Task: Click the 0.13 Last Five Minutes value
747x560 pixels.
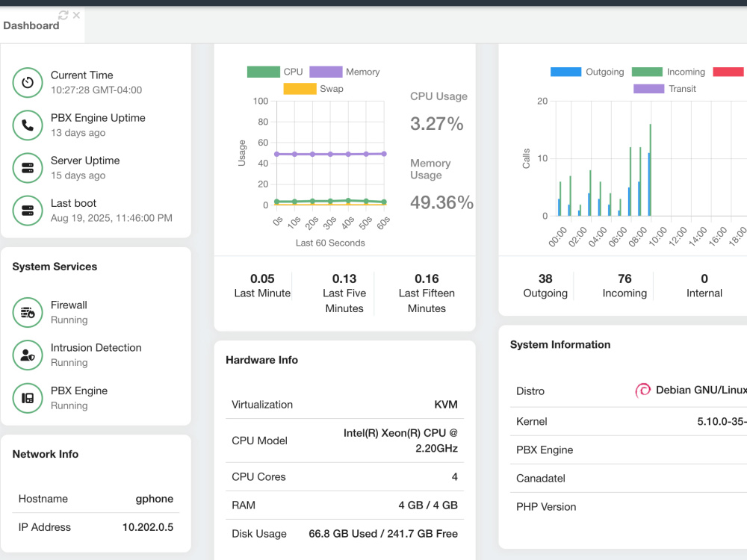Action: pyautogui.click(x=344, y=279)
